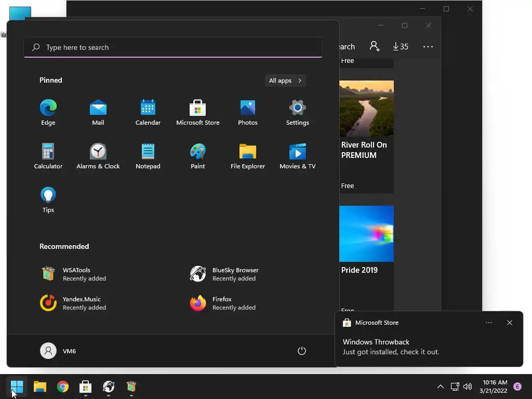Open Microsoft Store from pinned apps
Viewport: 532px width, 399px height.
coord(198,113)
